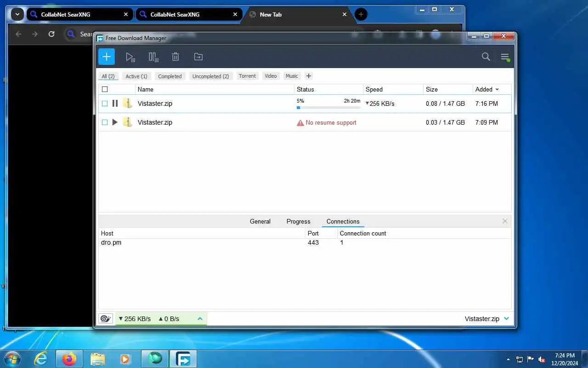This screenshot has height=368, width=588.
Task: Filter downloads by Music
Action: (292, 76)
